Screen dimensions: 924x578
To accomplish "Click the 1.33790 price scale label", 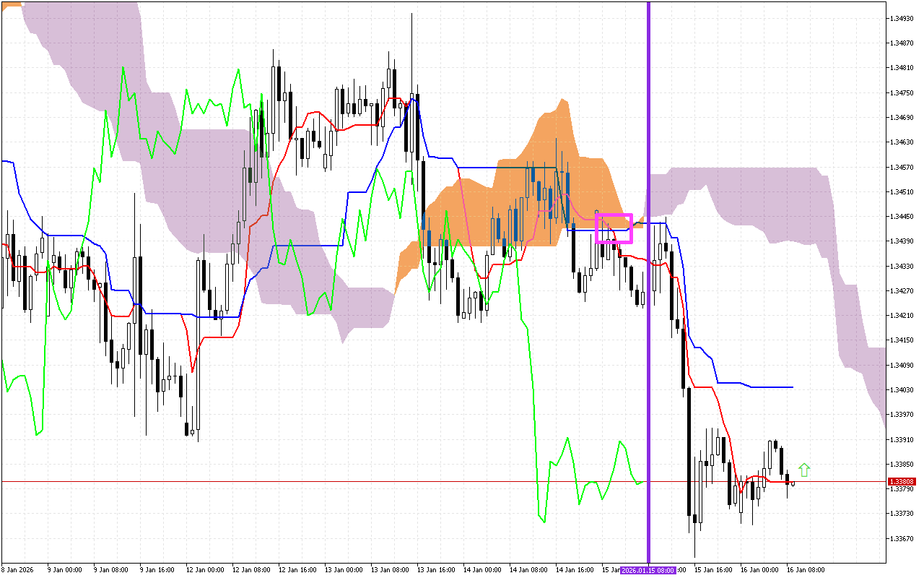I will [900, 488].
